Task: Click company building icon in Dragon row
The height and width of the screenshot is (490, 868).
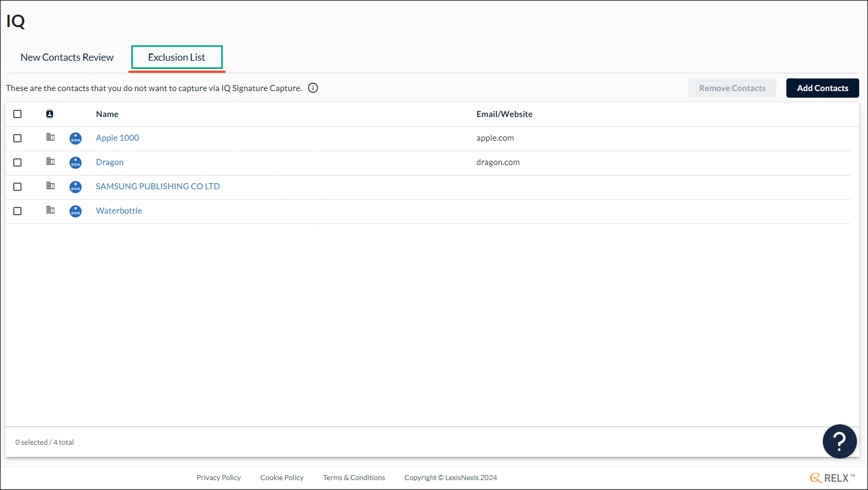Action: [x=50, y=161]
